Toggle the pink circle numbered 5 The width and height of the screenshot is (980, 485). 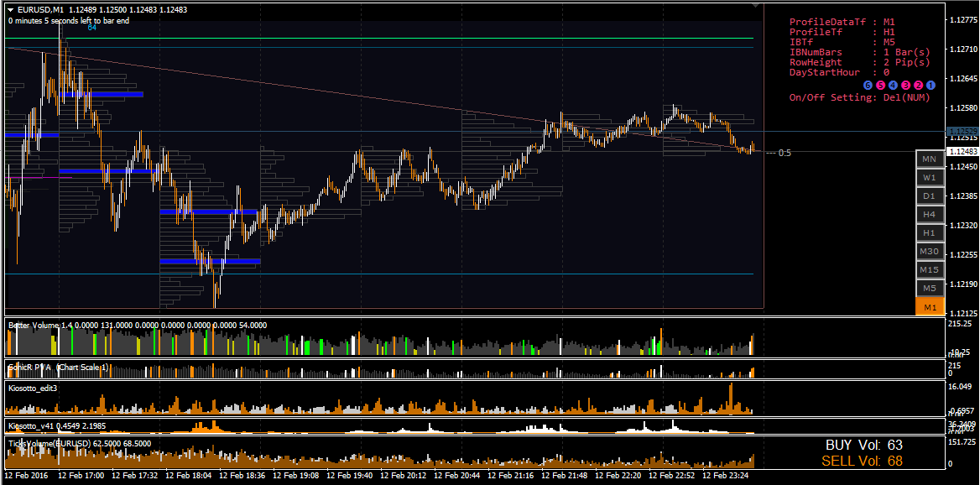pyautogui.click(x=880, y=85)
